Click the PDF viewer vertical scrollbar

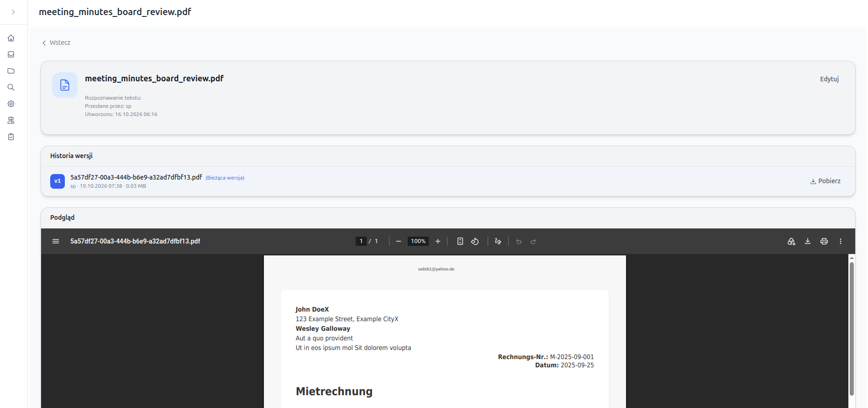pos(852,329)
